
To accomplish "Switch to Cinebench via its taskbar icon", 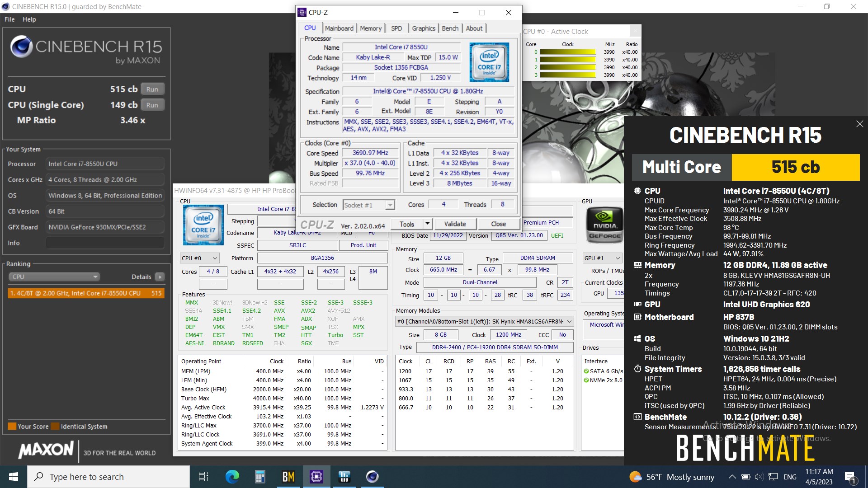I will click(x=372, y=477).
